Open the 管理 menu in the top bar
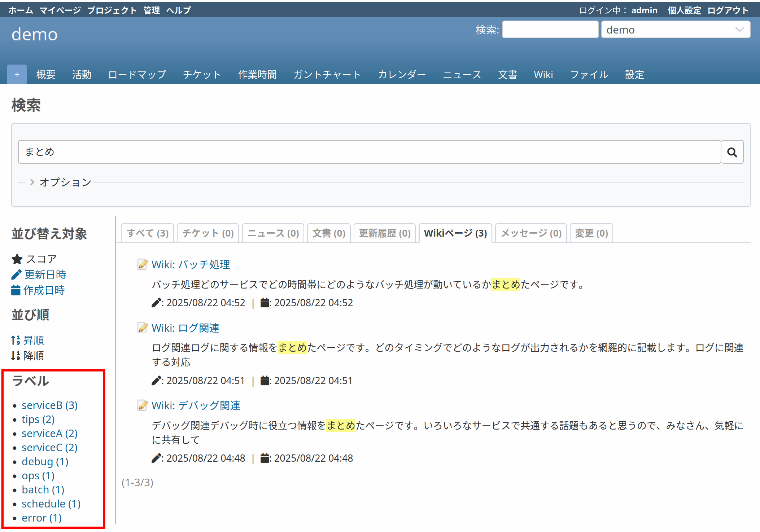 tap(151, 10)
